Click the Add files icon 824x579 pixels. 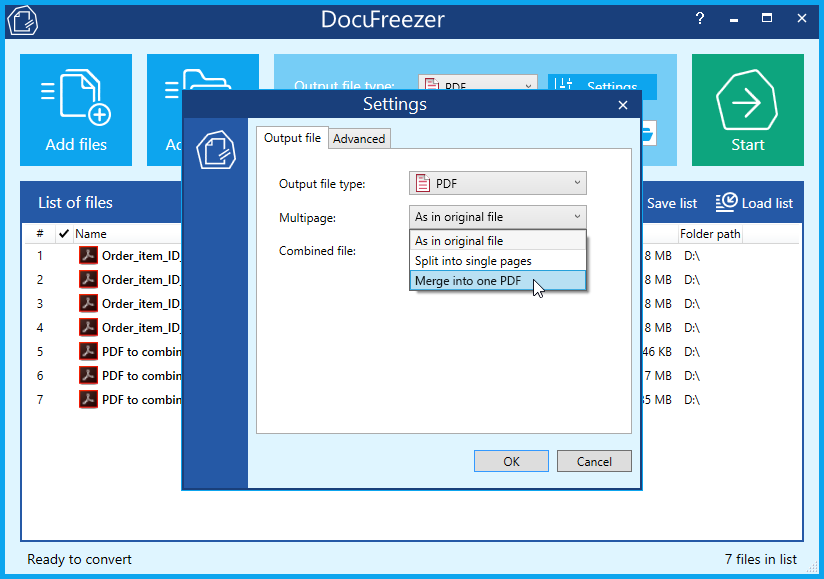click(75, 95)
